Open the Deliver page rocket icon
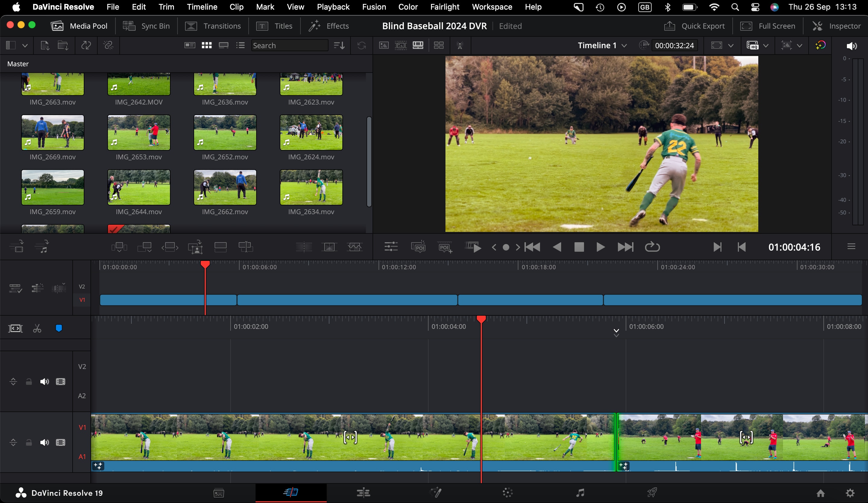This screenshot has width=868, height=503. click(x=652, y=493)
